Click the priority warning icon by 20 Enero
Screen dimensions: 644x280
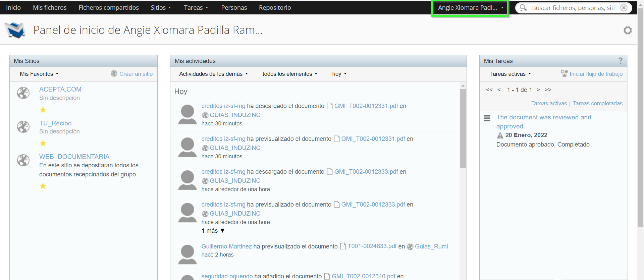coord(500,135)
